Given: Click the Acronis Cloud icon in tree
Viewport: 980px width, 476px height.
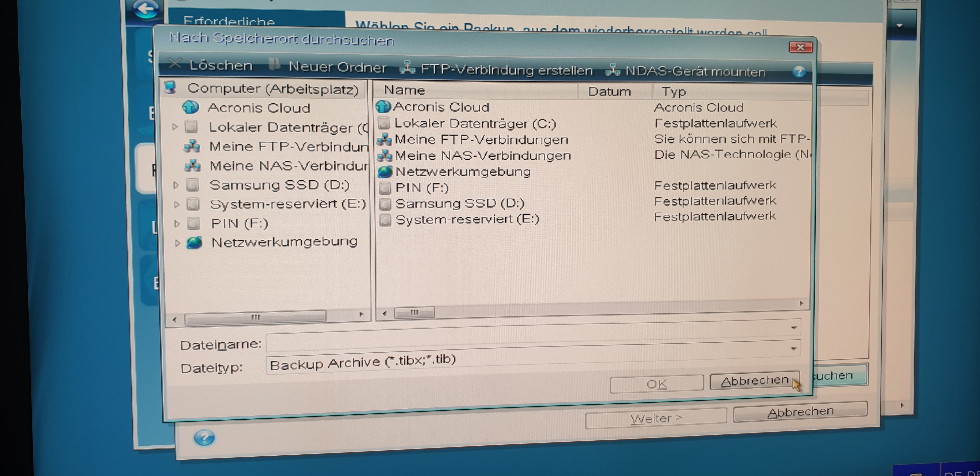Looking at the screenshot, I should tap(190, 108).
